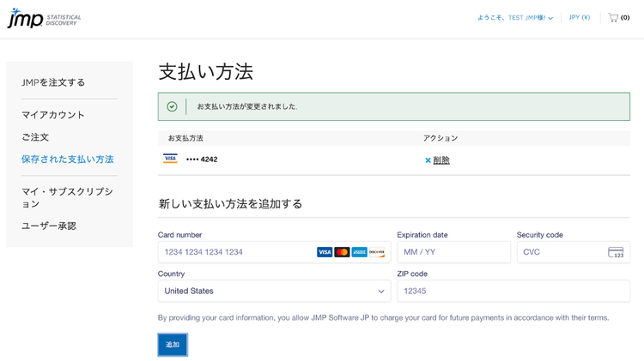
Task: Expand the ようこそ TEST JMP様 account dropdown
Action: point(515,17)
